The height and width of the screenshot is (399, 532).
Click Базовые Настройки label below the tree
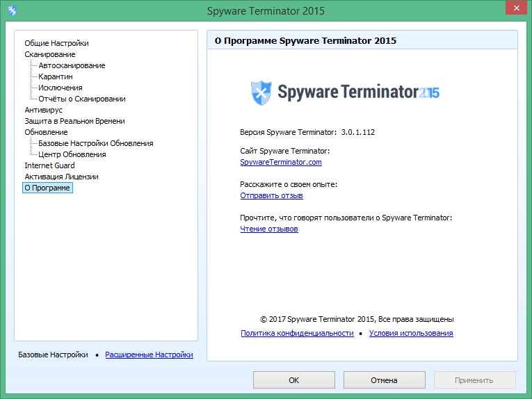tap(53, 355)
